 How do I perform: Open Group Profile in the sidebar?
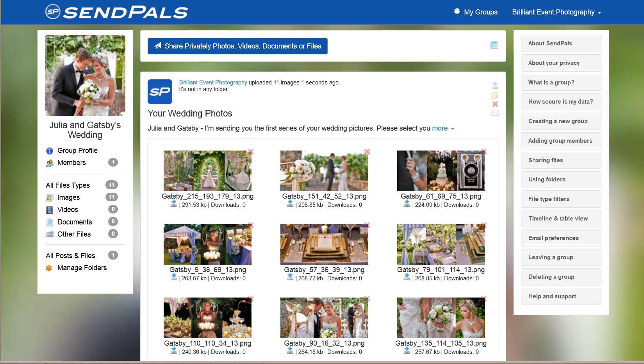click(77, 151)
